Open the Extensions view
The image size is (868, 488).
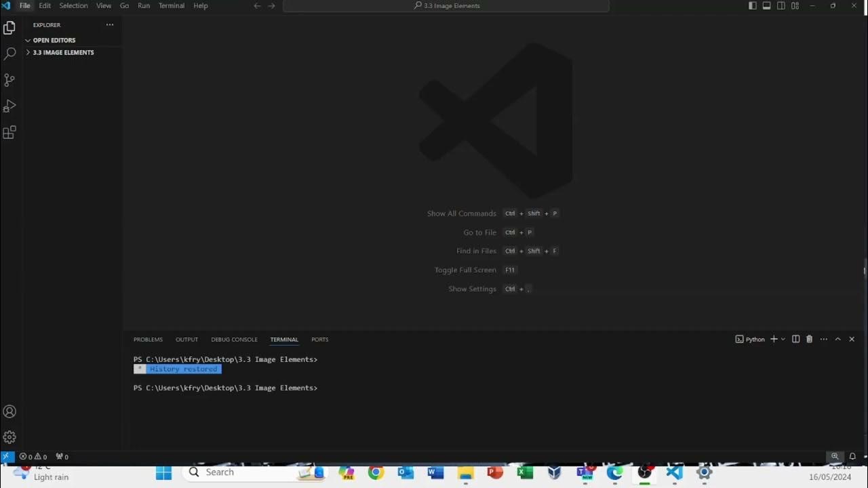click(9, 133)
